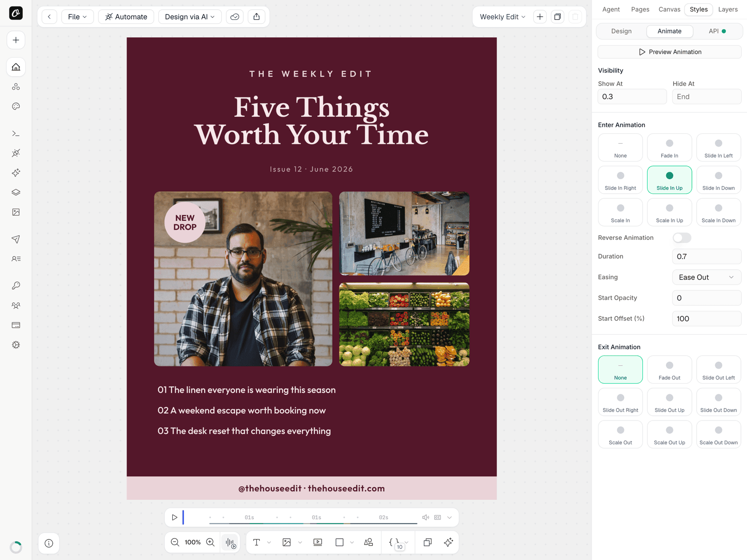Open the Weekly Edit page dropdown

pyautogui.click(x=503, y=17)
